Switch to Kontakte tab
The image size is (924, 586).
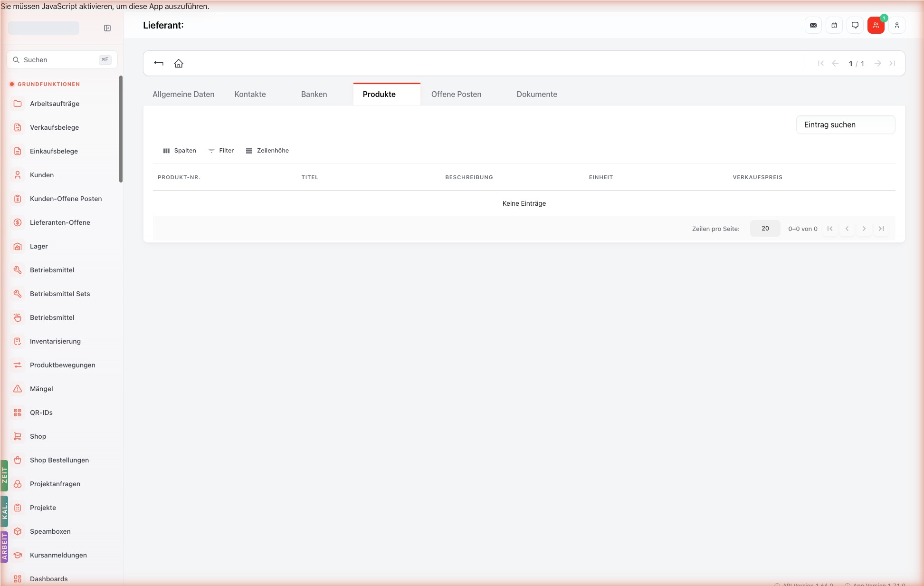(250, 94)
